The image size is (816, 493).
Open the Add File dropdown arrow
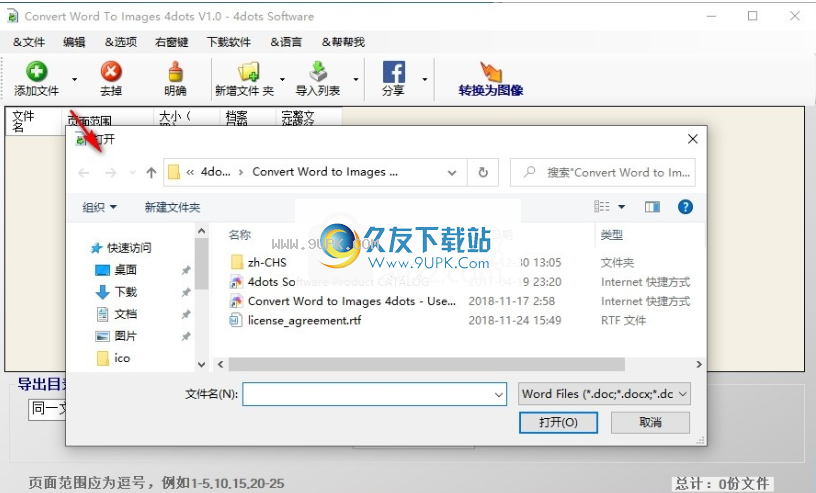[74, 79]
